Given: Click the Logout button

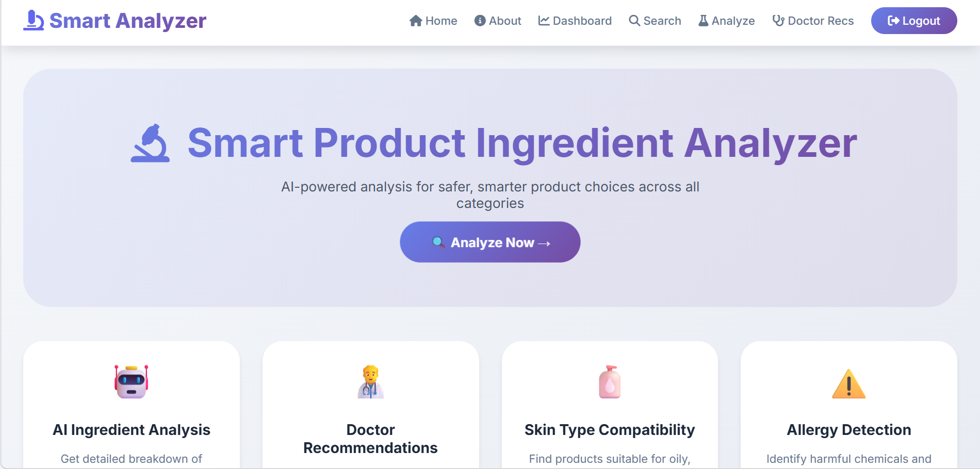Looking at the screenshot, I should (x=913, y=21).
